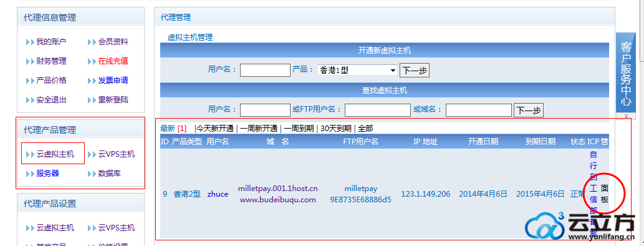Select the 一周到期 filter tab

(298, 129)
